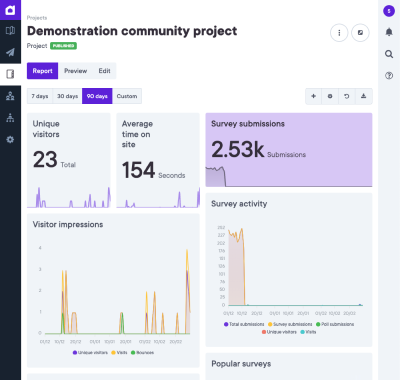This screenshot has width=400, height=380.
Task: Click the search magnifier icon
Action: 389,54
